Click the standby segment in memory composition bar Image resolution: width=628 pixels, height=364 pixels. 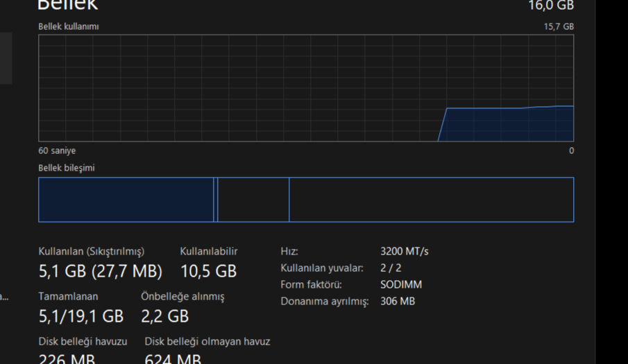pos(253,200)
